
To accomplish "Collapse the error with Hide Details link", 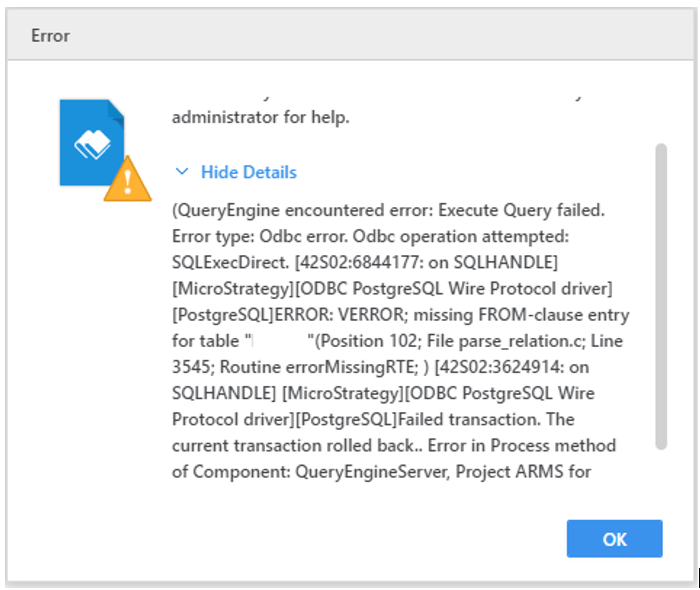I will point(249,172).
